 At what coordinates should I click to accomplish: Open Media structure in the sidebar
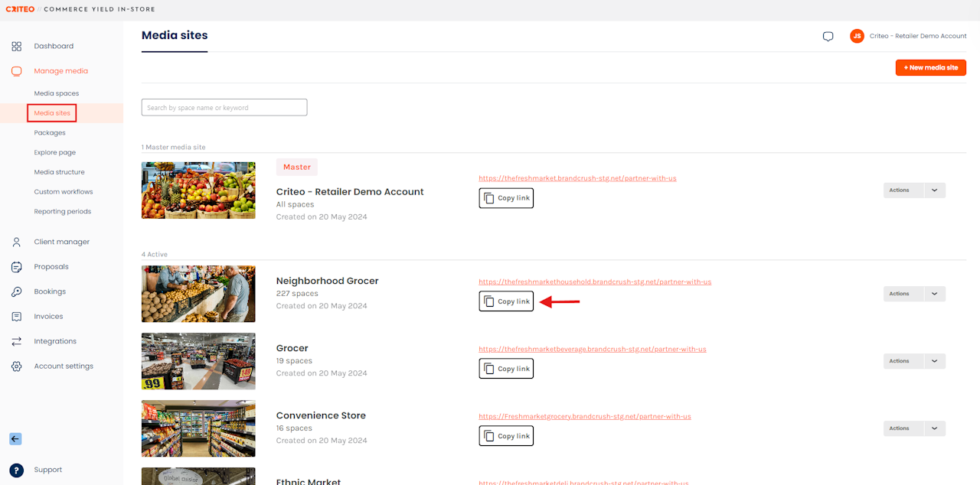pos(60,172)
